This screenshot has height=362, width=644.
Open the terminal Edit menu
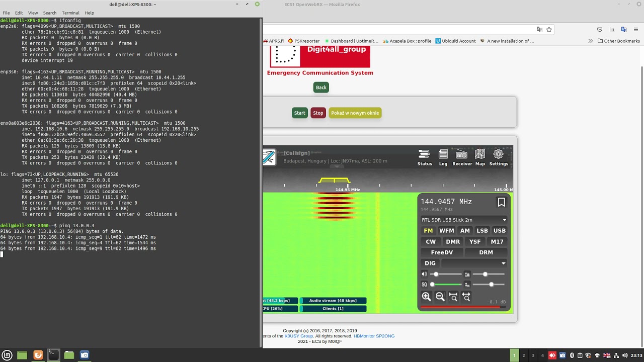tap(19, 13)
